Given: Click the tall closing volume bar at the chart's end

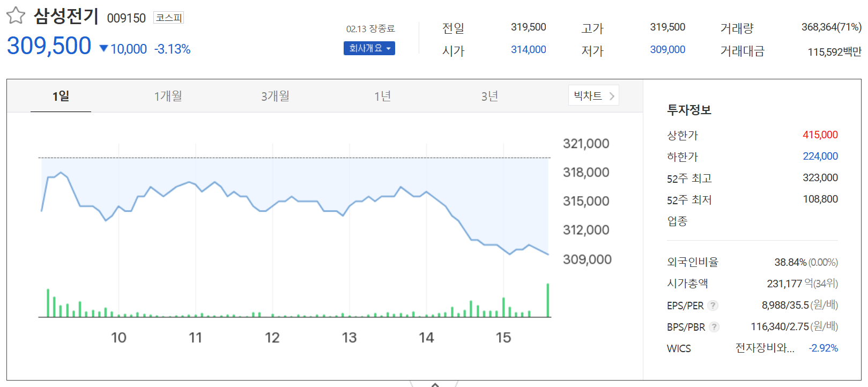Looking at the screenshot, I should tap(548, 300).
